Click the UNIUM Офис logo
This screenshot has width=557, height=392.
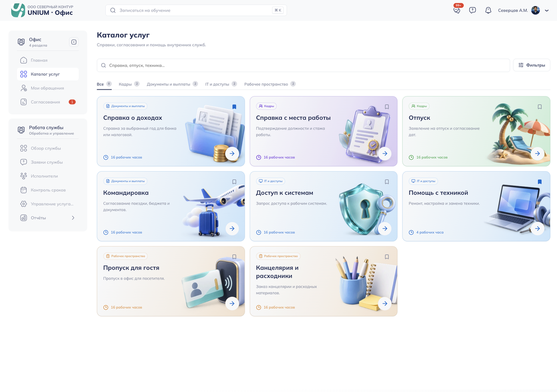(42, 10)
